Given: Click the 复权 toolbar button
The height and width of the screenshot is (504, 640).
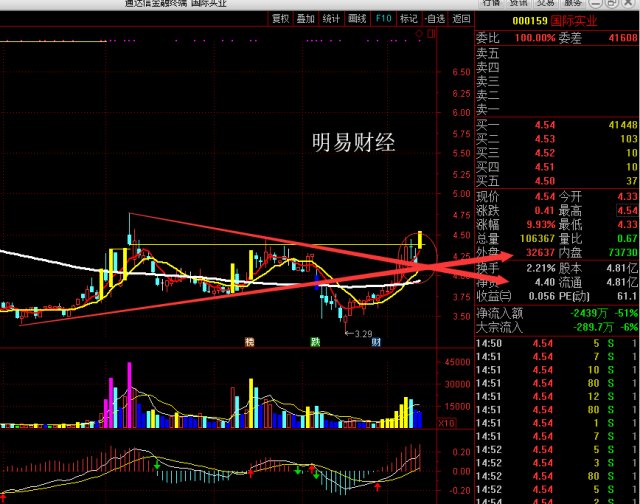Looking at the screenshot, I should 282,18.
